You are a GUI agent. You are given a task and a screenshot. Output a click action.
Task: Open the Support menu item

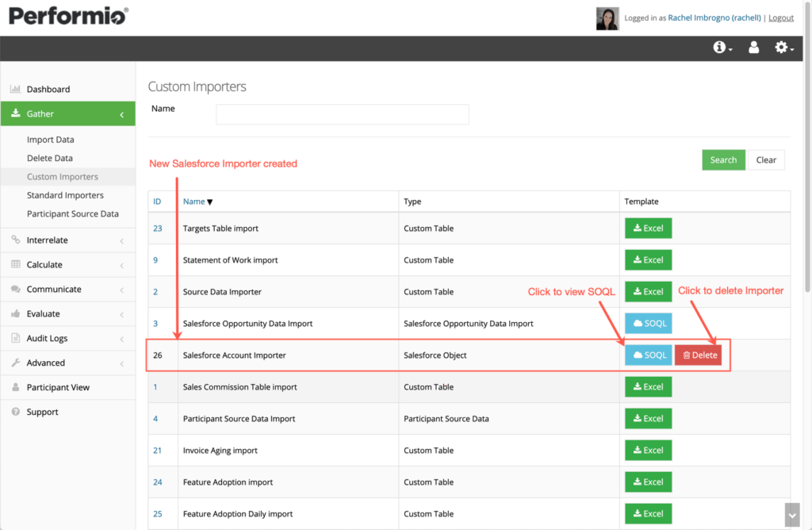tap(43, 412)
